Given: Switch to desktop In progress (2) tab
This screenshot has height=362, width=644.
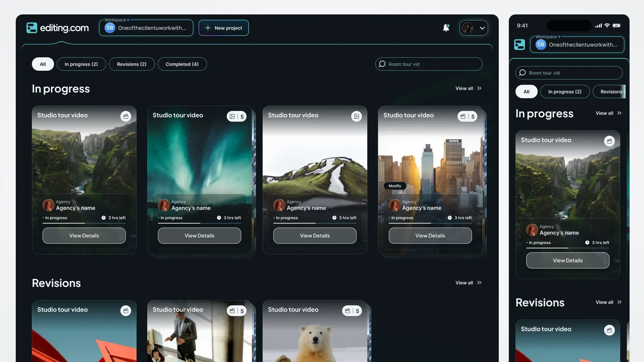Looking at the screenshot, I should coord(81,64).
